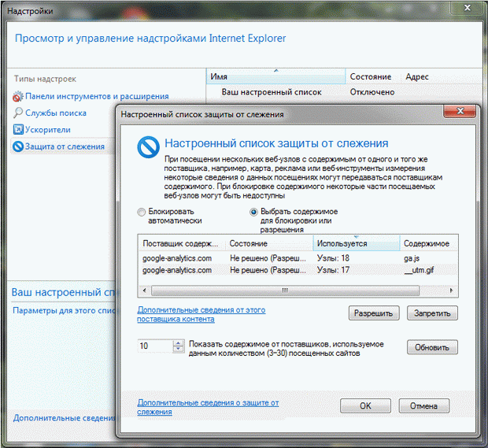Open 'Защита от слежения' add-on type

pyautogui.click(x=65, y=146)
